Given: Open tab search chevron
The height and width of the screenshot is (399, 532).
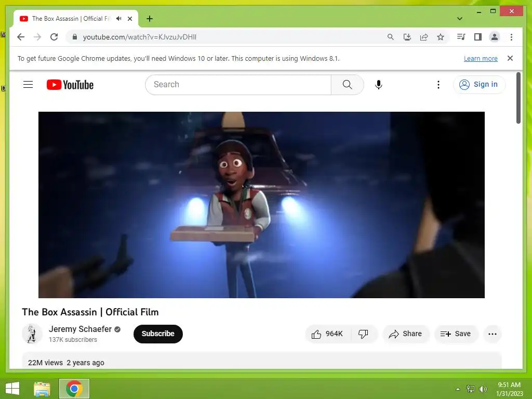Looking at the screenshot, I should pos(460,19).
